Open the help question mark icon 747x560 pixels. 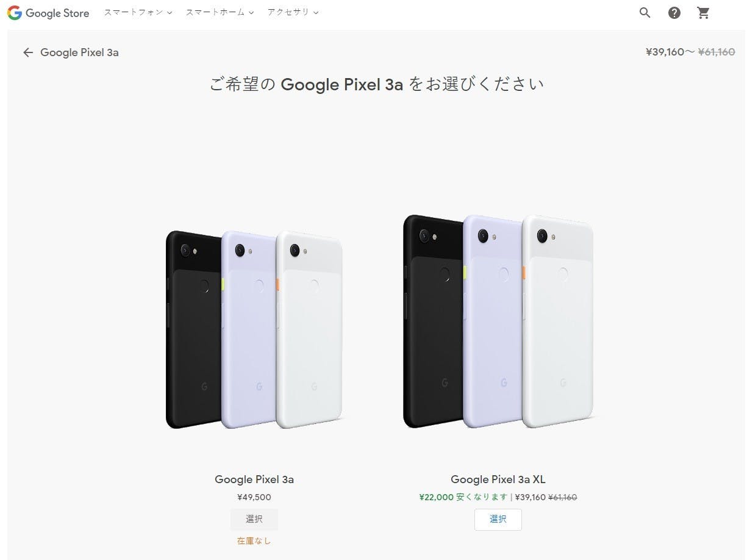[674, 13]
